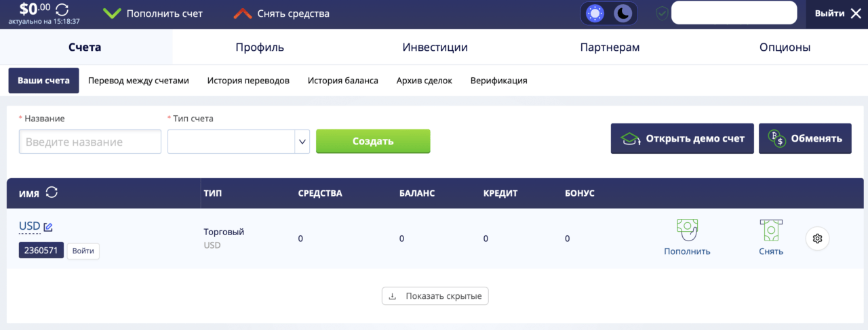Show hidden accounts via Показать скрытые
The width and height of the screenshot is (868, 330).
pyautogui.click(x=435, y=296)
